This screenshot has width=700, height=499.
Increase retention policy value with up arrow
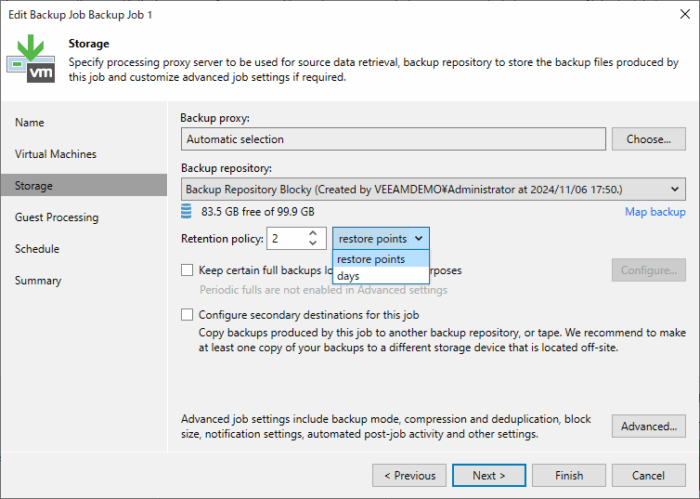pyautogui.click(x=313, y=233)
